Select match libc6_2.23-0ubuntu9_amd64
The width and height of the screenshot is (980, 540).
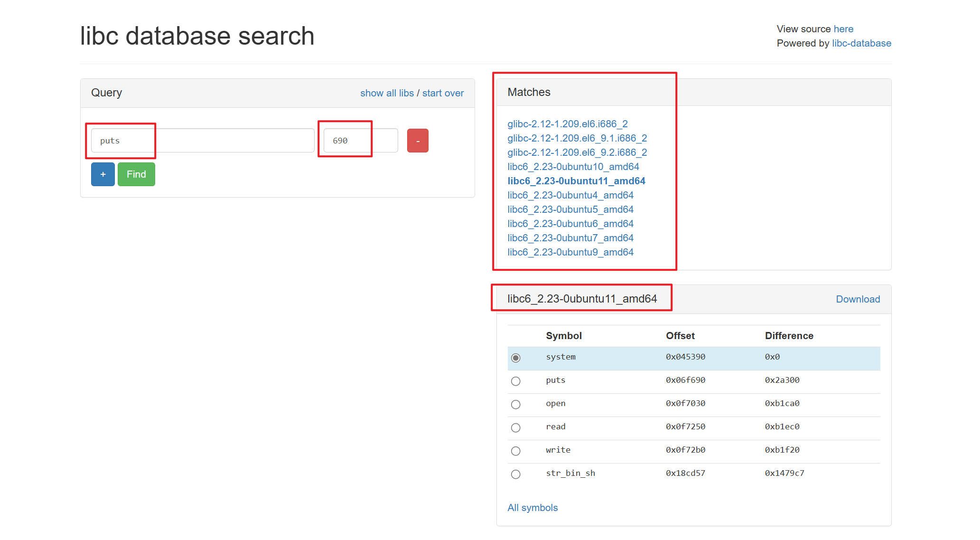click(570, 252)
